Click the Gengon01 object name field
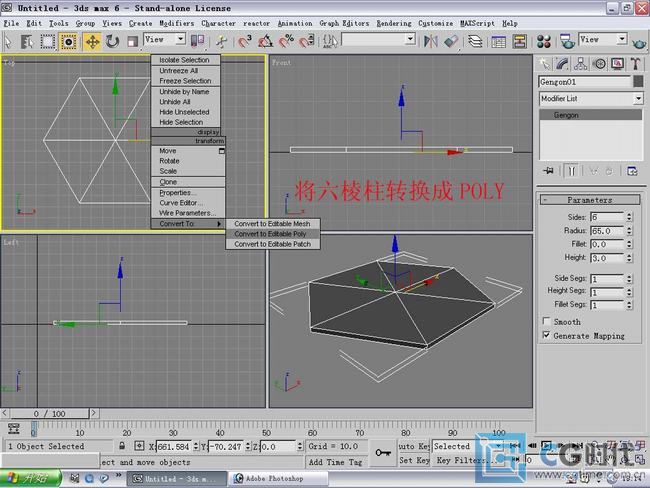650x488 pixels. [585, 82]
